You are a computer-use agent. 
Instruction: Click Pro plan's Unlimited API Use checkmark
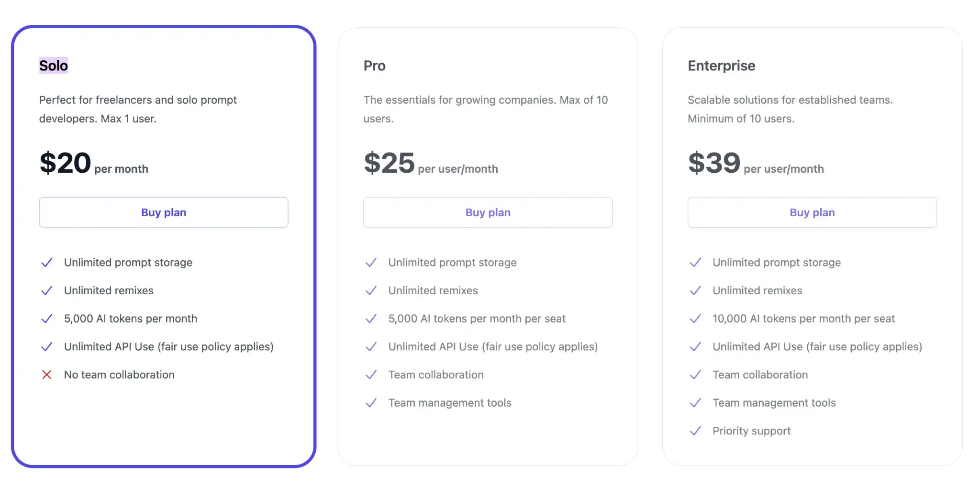pyautogui.click(x=371, y=347)
